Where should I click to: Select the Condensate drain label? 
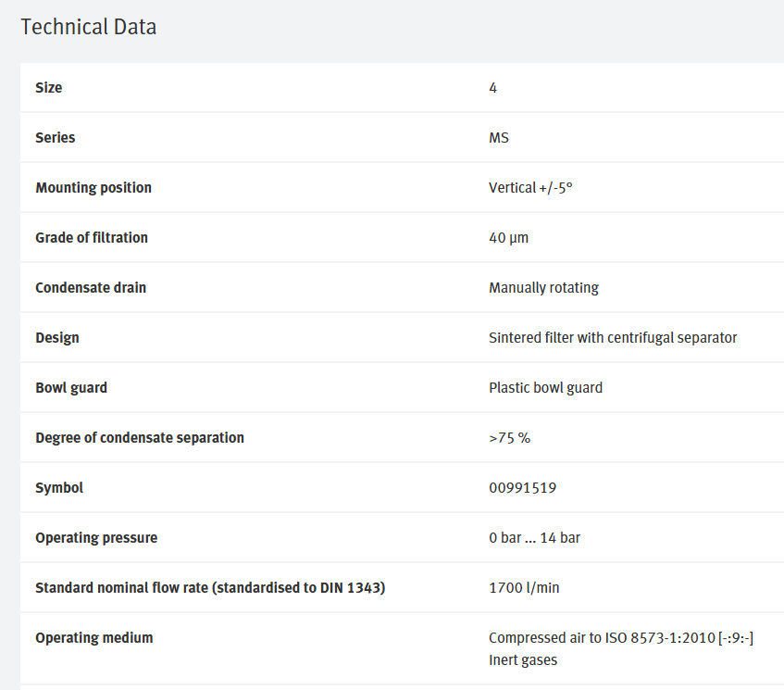tap(91, 288)
